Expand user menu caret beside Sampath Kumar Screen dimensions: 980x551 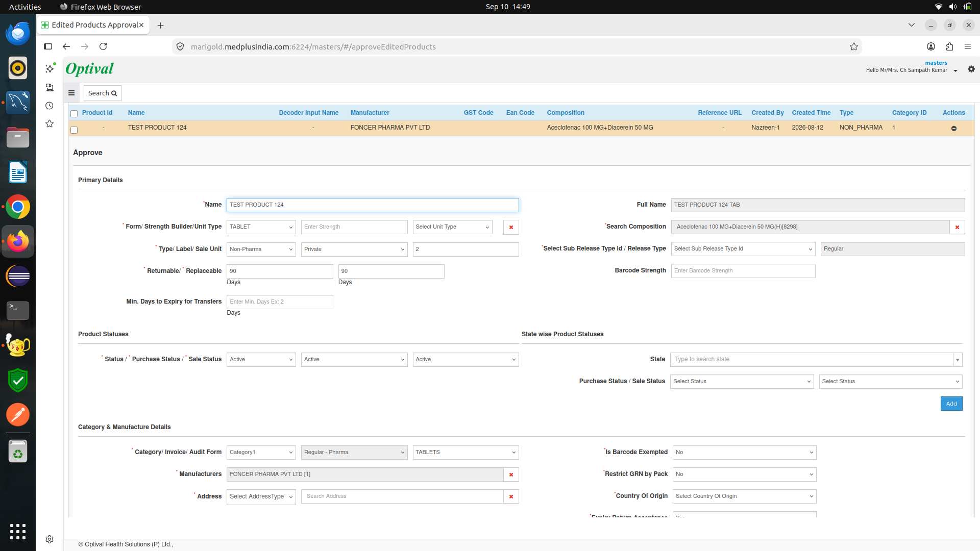coord(955,71)
